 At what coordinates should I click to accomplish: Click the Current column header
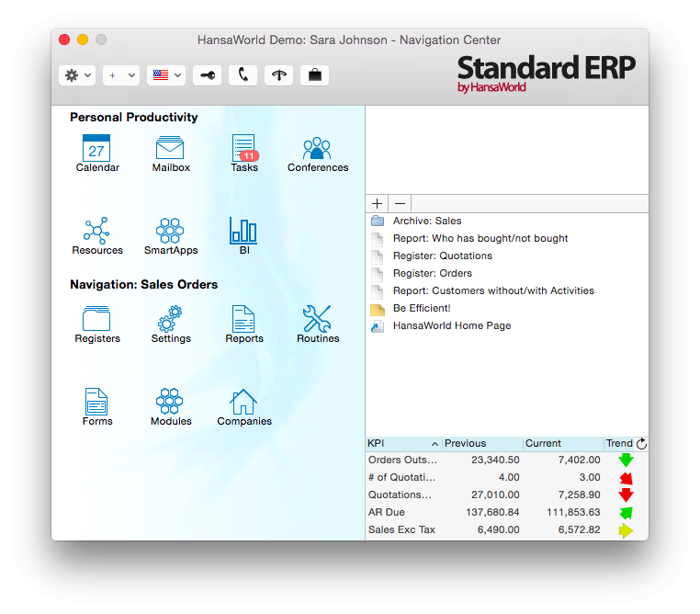pyautogui.click(x=563, y=443)
